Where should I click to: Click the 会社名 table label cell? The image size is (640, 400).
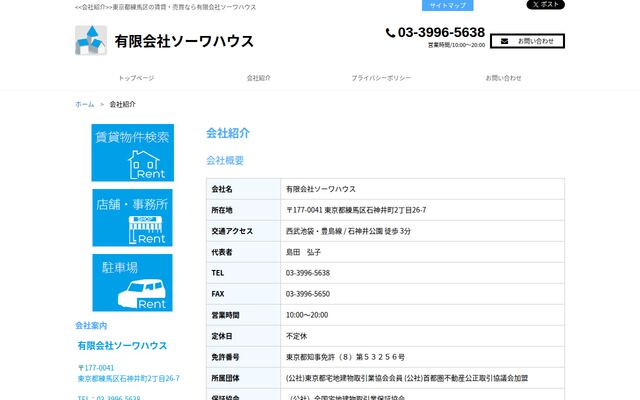pos(244,189)
